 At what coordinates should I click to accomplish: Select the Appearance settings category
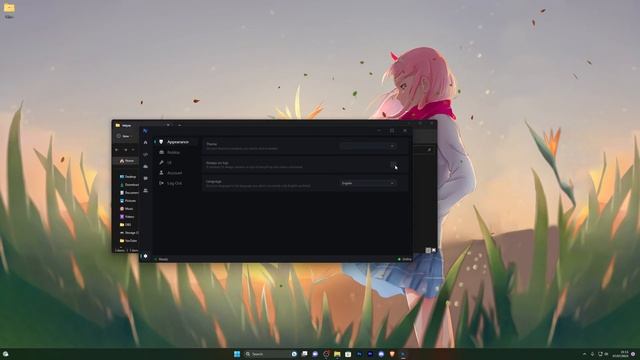point(177,142)
